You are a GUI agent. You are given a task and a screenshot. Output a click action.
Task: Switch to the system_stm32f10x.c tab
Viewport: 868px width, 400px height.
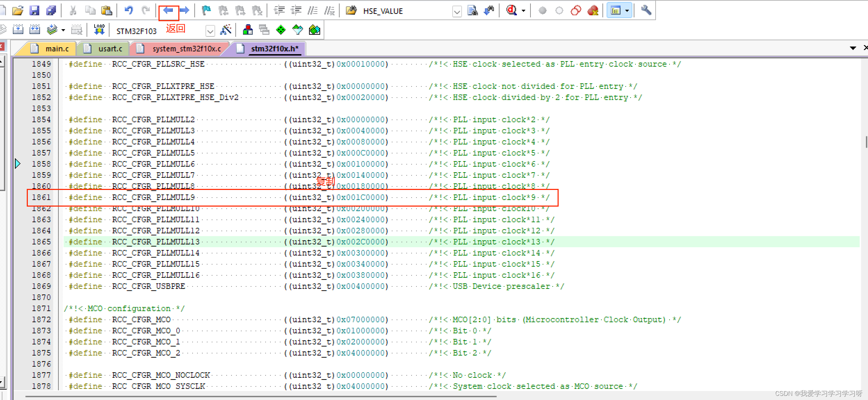[186, 49]
